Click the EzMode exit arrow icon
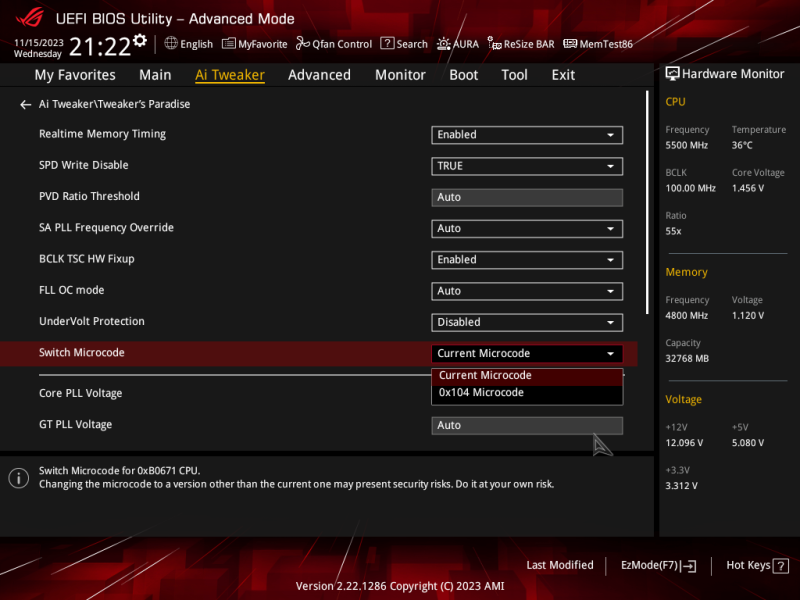 (x=689, y=566)
